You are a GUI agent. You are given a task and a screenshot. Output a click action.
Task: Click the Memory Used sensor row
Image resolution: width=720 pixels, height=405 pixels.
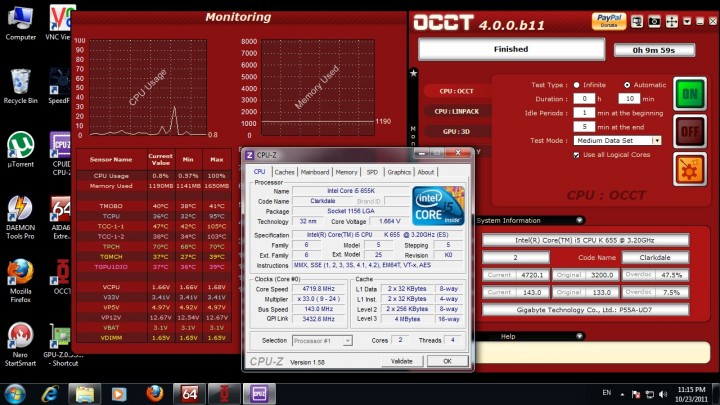click(154, 186)
